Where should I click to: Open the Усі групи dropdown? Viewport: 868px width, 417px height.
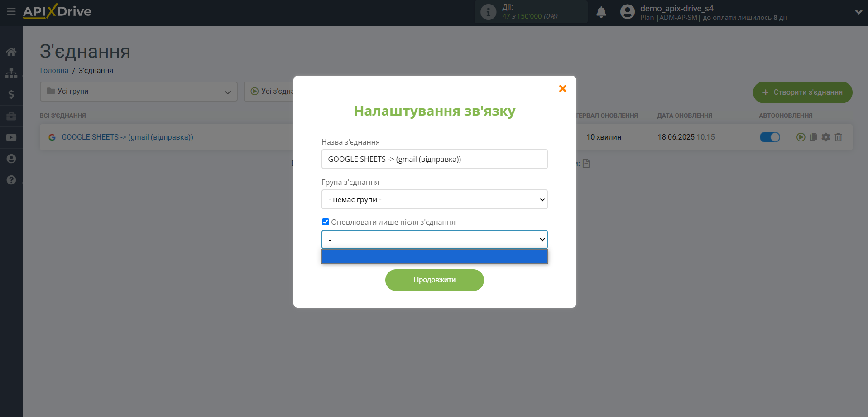click(x=139, y=92)
